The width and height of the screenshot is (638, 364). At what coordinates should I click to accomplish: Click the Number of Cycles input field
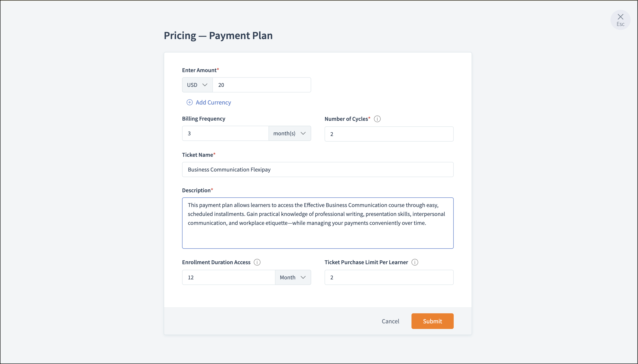coord(389,134)
